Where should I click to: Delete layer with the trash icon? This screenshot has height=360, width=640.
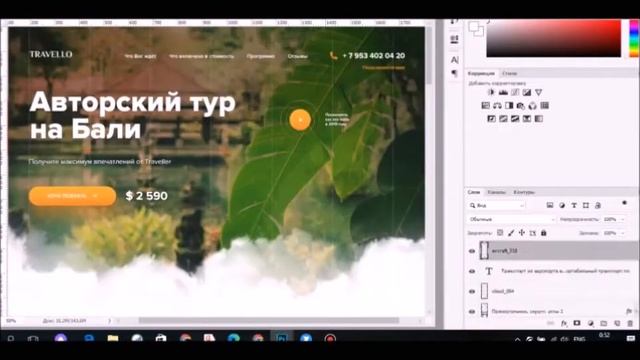pos(630,323)
